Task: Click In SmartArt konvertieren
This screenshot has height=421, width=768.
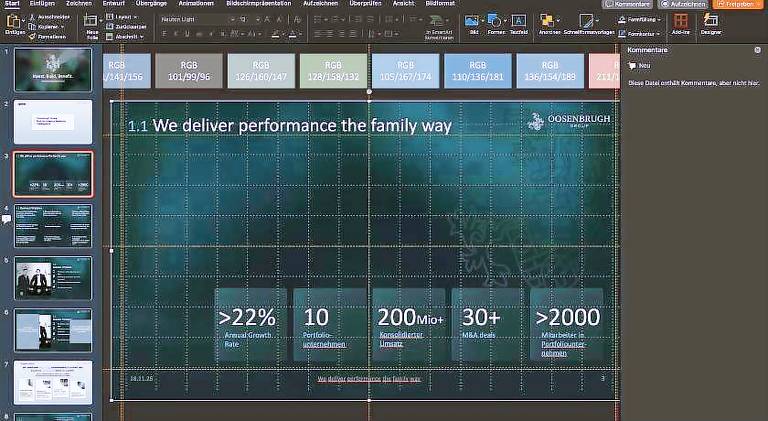Action: pyautogui.click(x=438, y=27)
